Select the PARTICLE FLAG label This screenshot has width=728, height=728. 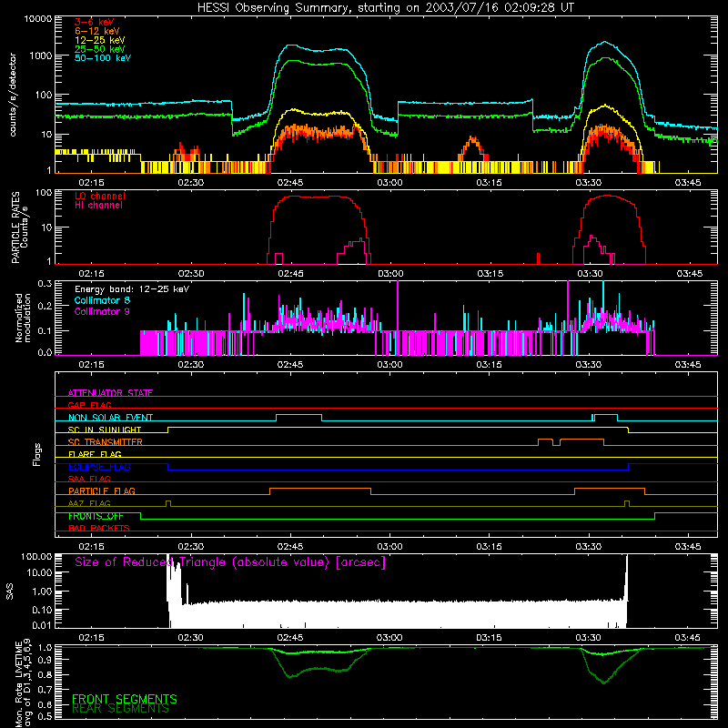coord(102,490)
